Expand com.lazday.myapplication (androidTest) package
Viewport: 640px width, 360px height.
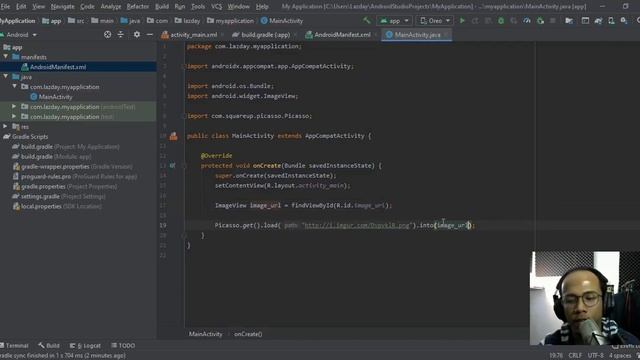(14, 106)
